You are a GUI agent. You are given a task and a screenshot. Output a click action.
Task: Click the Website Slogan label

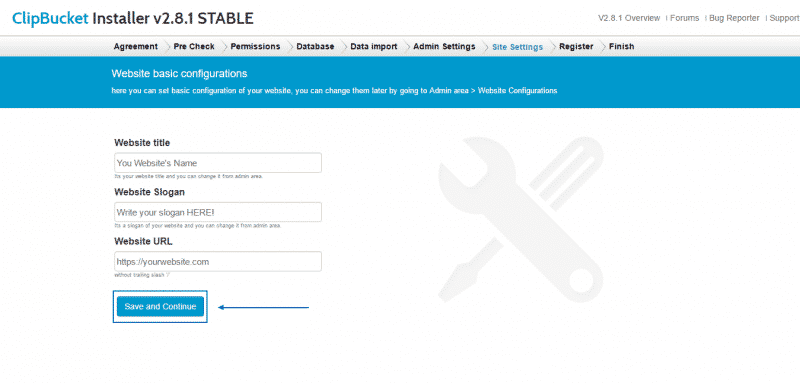click(x=149, y=192)
